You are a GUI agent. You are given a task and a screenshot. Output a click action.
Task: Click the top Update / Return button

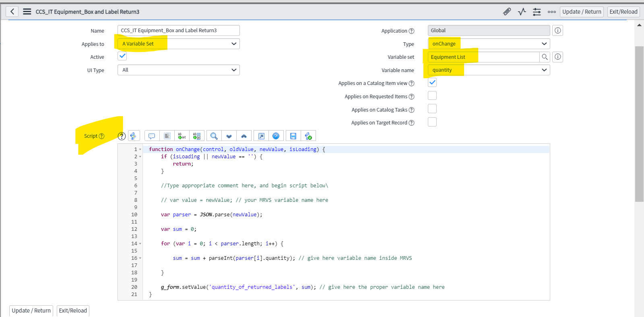[x=581, y=12]
